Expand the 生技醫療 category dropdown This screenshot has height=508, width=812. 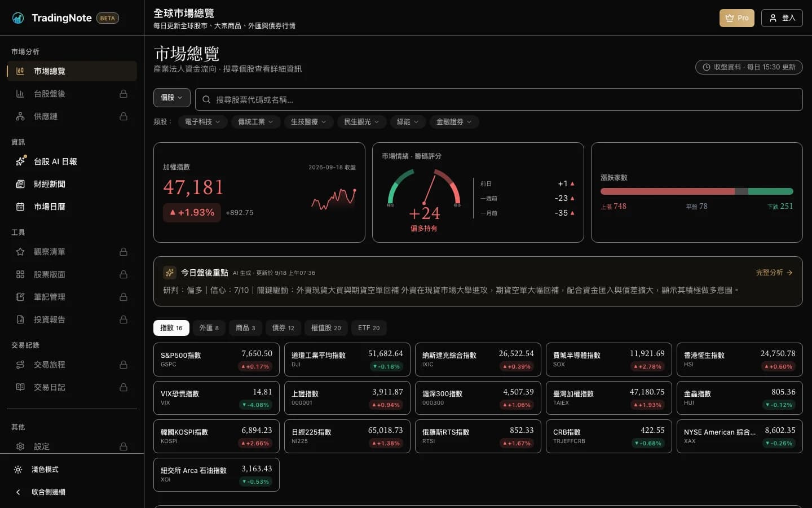[309, 122]
